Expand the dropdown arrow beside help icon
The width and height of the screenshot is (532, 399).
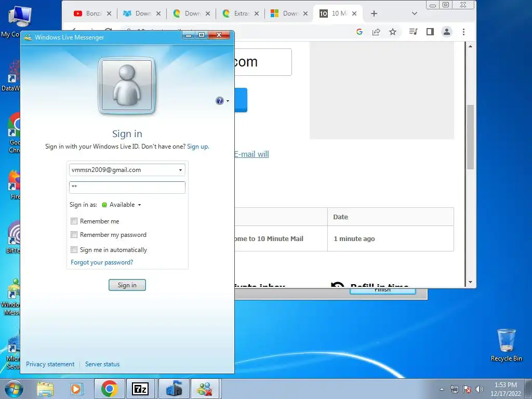pos(228,101)
